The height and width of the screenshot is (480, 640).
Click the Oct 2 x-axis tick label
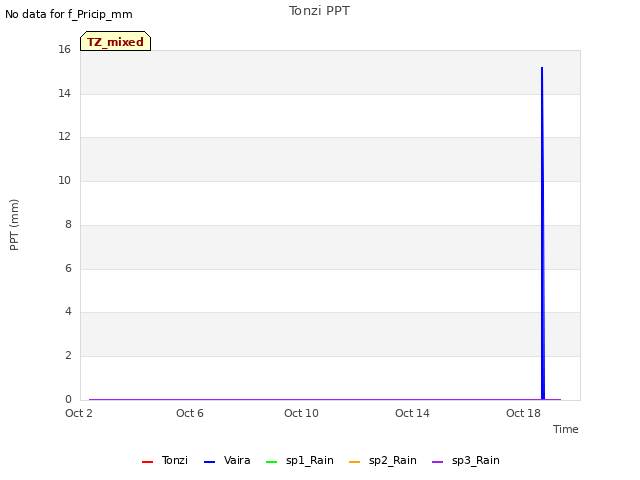[79, 413]
